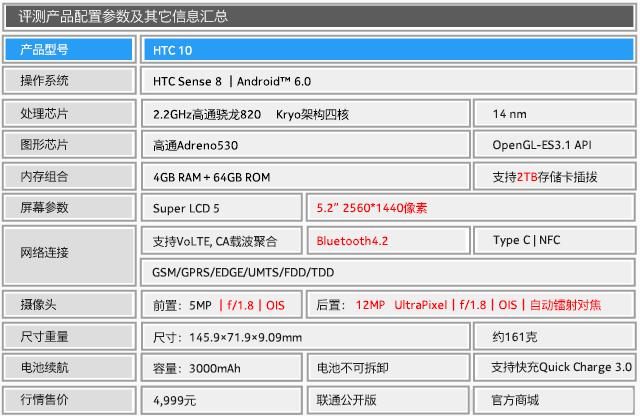Screen dimensions: 640x416
Task: Click the 4GB RAM + 64GB ROM cell
Action: coord(303,177)
